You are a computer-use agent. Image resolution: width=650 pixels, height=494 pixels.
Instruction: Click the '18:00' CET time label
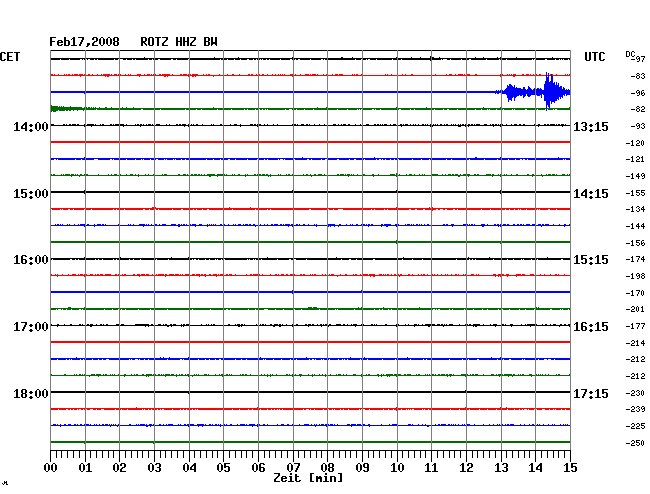click(x=31, y=393)
